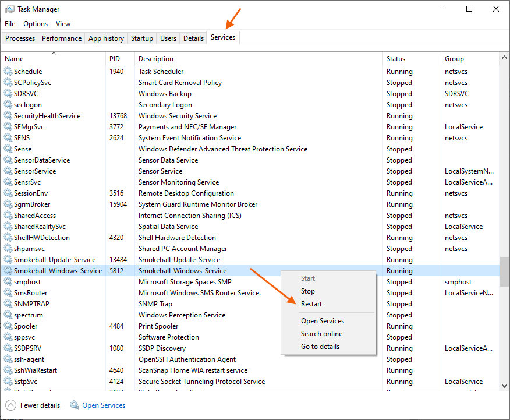Choose Restart from the context menu

coord(311,304)
